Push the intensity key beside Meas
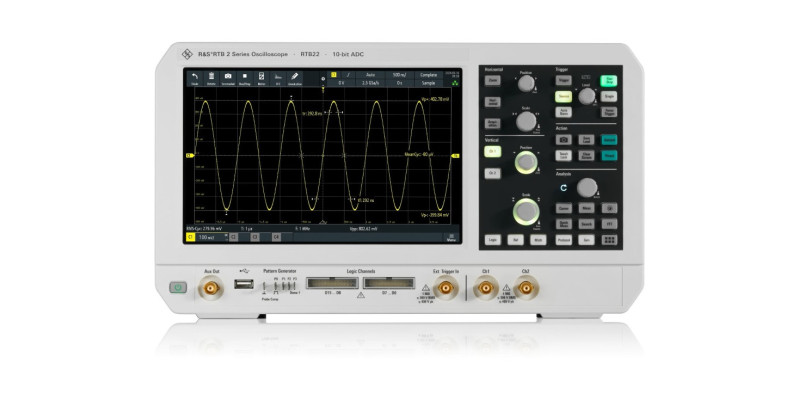800x400 pixels. pyautogui.click(x=609, y=208)
